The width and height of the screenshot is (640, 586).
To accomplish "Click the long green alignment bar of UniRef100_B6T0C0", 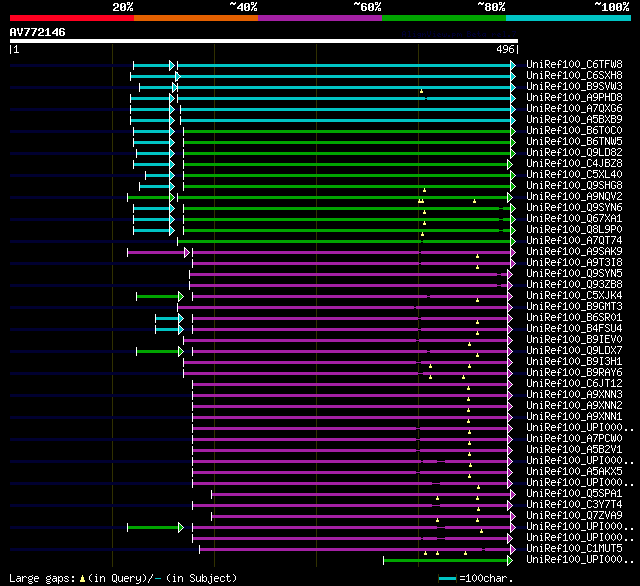I will point(347,131).
